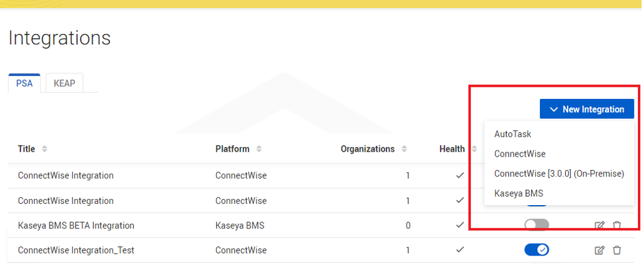
Task: Enable the Kaseya BMS BETA Integration toggle
Action: click(x=537, y=225)
